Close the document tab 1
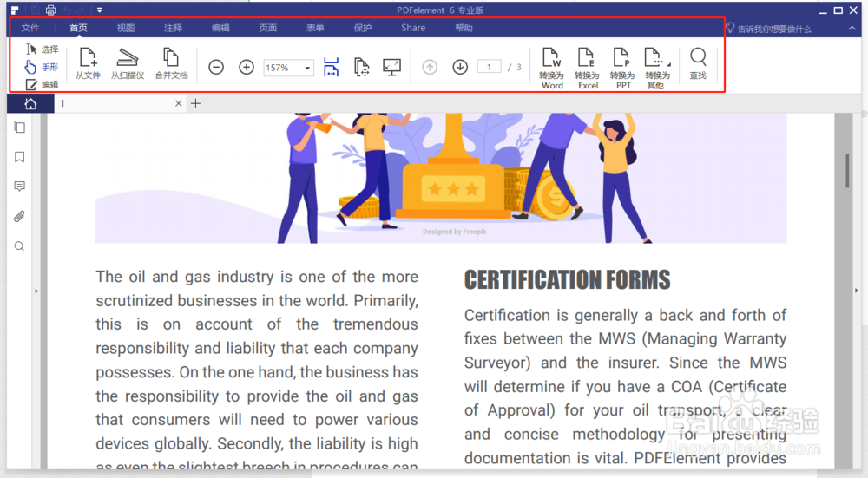868x478 pixels. (x=178, y=103)
